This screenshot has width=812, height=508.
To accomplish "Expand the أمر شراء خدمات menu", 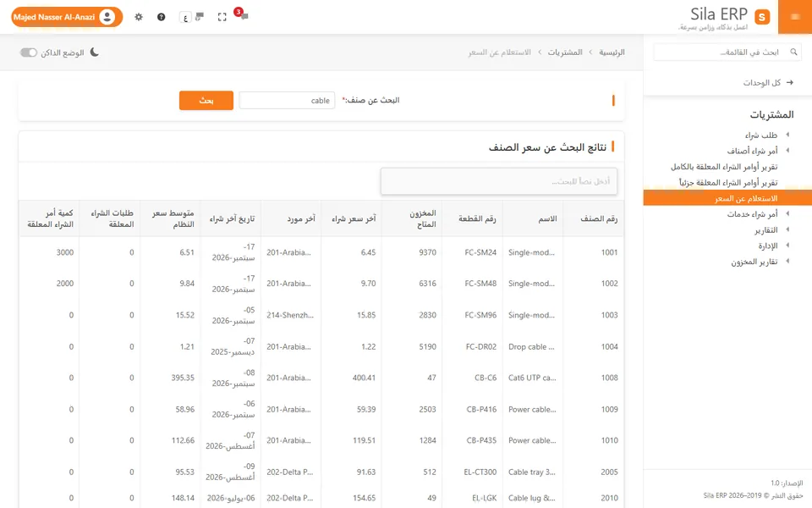I will pos(753,214).
